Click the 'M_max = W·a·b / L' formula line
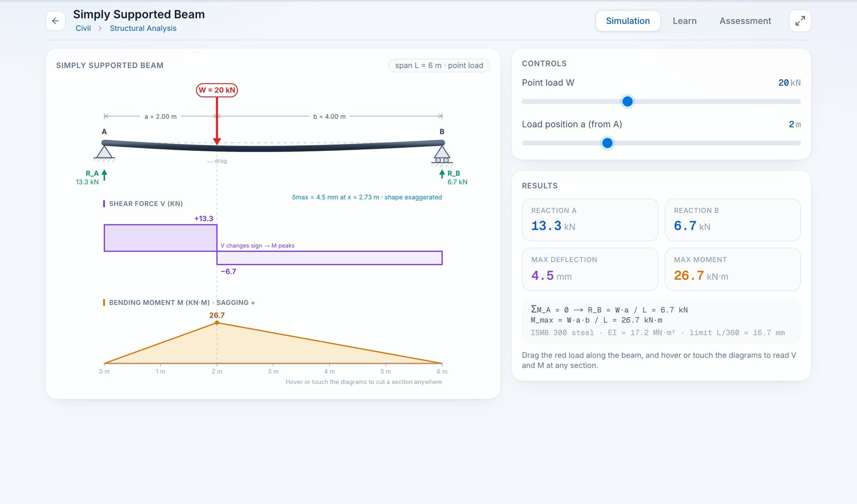 (596, 320)
